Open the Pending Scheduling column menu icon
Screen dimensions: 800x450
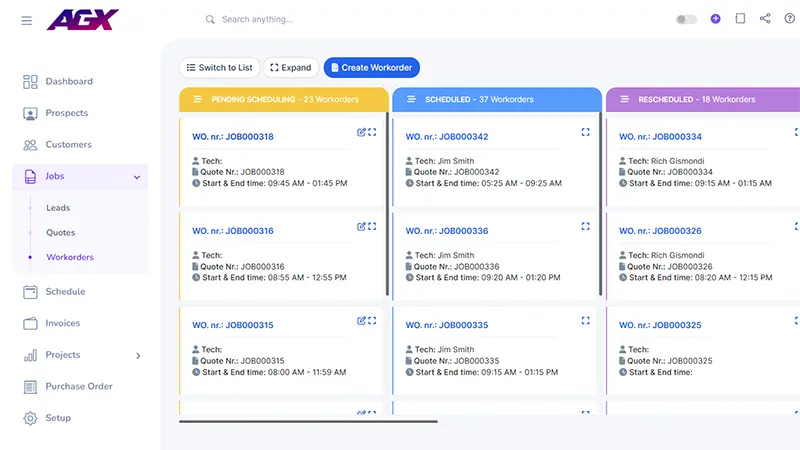(198, 100)
